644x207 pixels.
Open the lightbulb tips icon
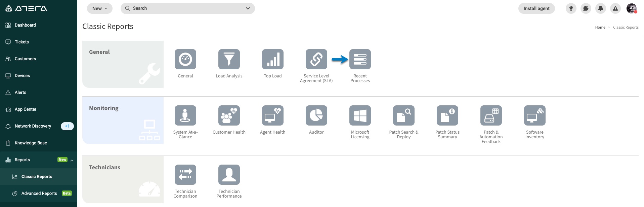pyautogui.click(x=571, y=8)
